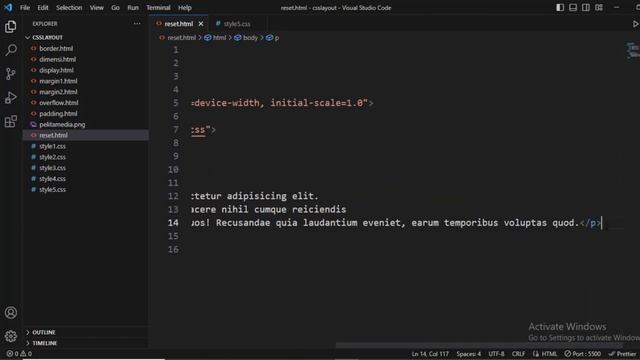The width and height of the screenshot is (640, 360).
Task: Toggle the Primary Side Bar layout icon
Action: [x=560, y=7]
